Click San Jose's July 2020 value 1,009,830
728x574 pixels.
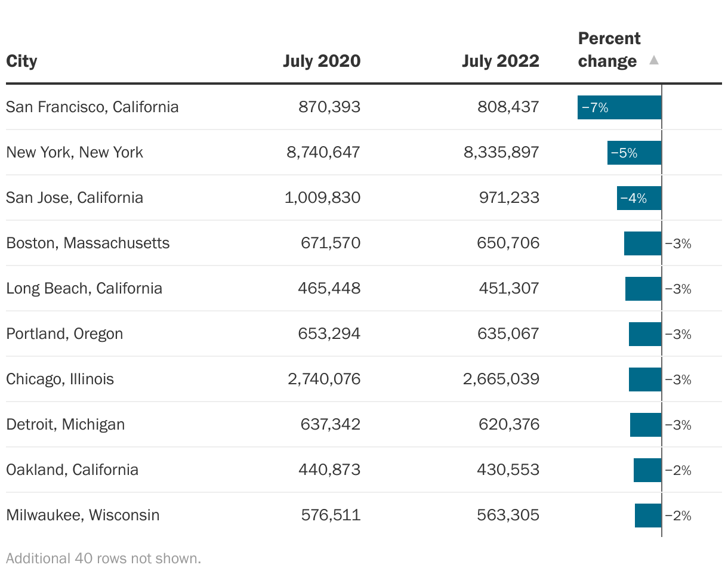pyautogui.click(x=322, y=197)
